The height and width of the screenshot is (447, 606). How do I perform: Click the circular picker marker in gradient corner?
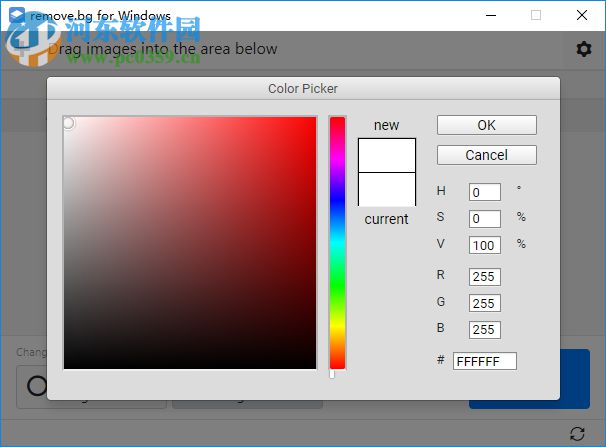(68, 123)
